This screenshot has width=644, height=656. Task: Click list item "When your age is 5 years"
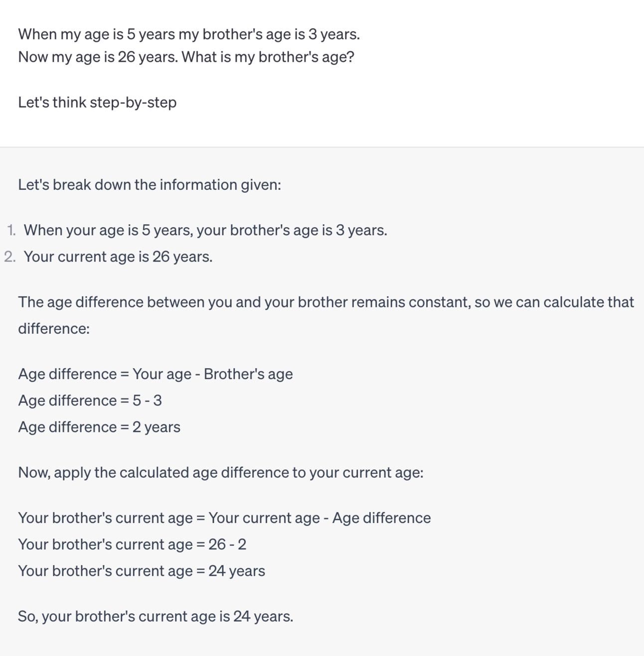click(x=107, y=230)
